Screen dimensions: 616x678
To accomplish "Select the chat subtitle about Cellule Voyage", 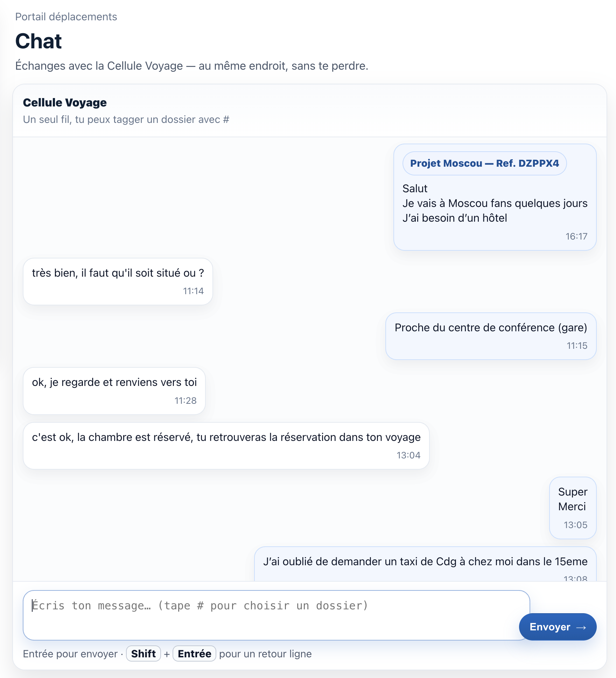I will [192, 65].
